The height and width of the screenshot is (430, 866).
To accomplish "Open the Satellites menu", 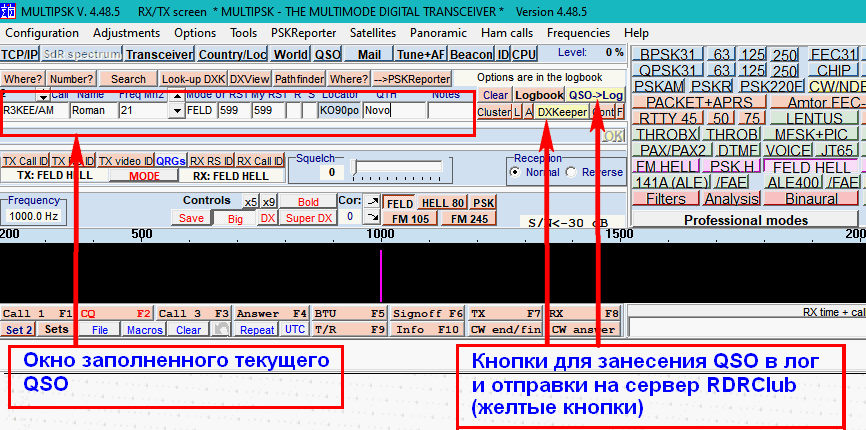I will [x=373, y=33].
